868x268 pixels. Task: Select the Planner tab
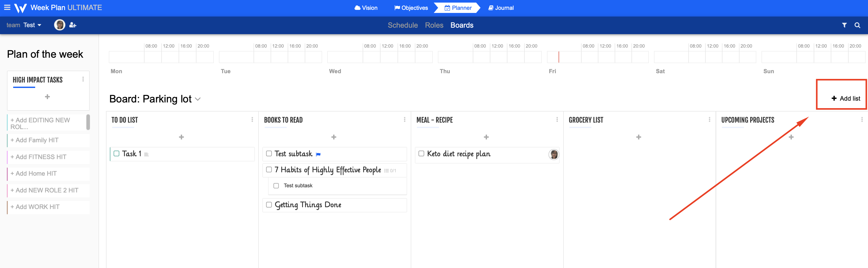coord(458,8)
